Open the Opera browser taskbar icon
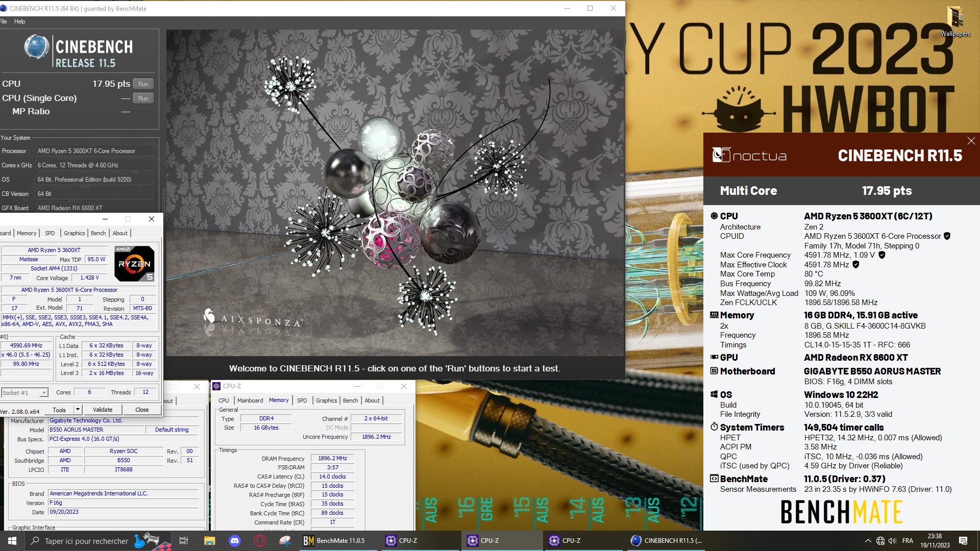The width and height of the screenshot is (980, 551). (259, 541)
